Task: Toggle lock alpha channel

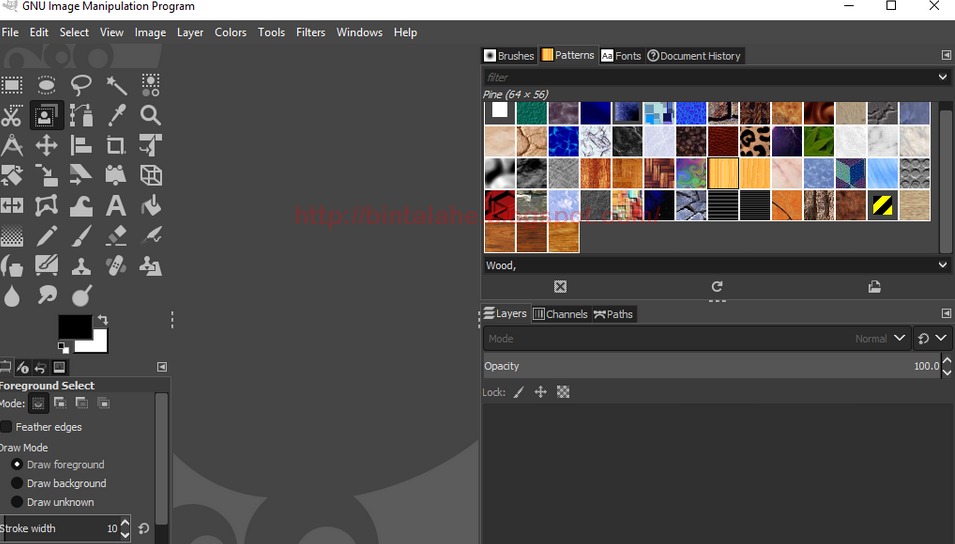Action: click(563, 392)
